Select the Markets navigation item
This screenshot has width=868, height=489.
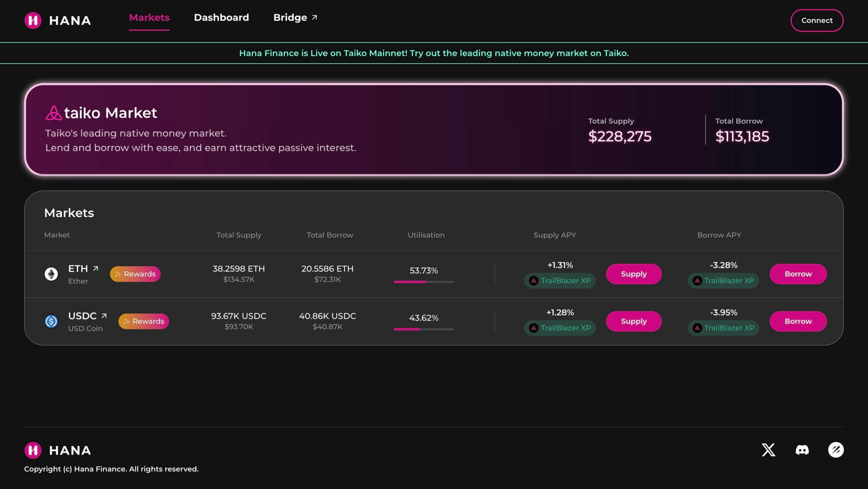(149, 17)
